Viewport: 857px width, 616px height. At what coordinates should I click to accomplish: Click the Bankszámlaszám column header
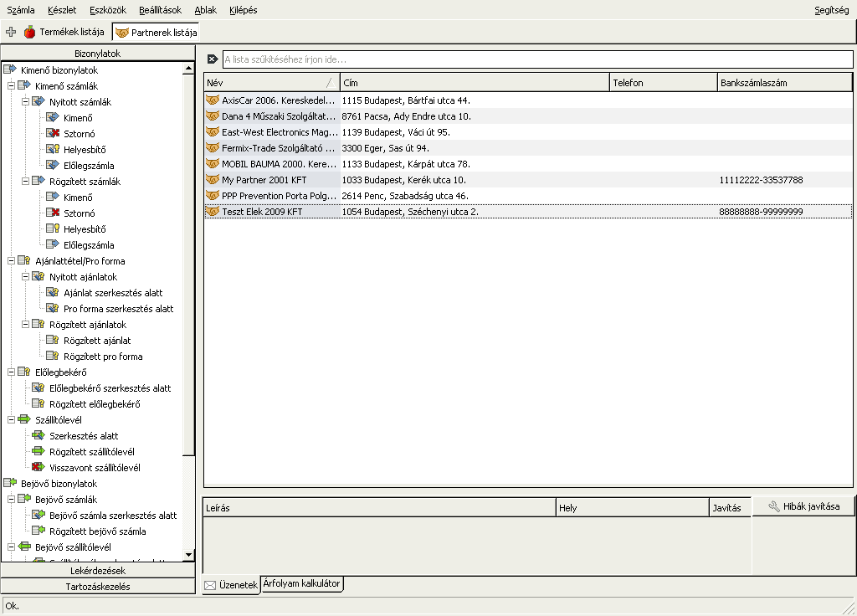(x=785, y=83)
